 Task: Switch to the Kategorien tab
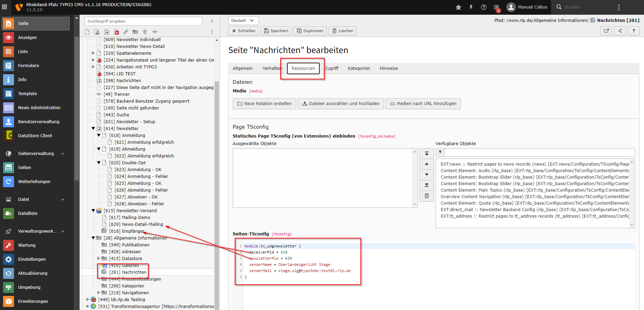359,68
